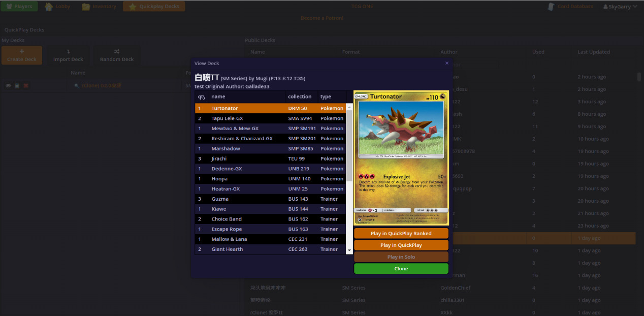Image resolution: width=644 pixels, height=316 pixels.
Task: Clone this deck with green Clone button
Action: [x=401, y=269]
